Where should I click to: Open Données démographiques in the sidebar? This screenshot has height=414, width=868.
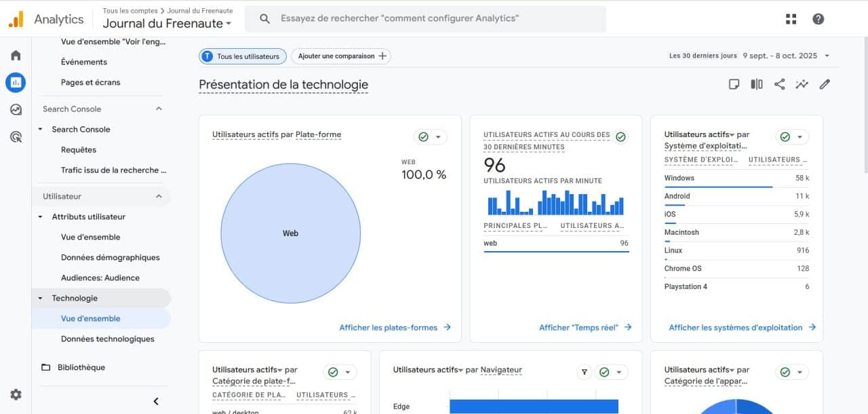(x=110, y=257)
